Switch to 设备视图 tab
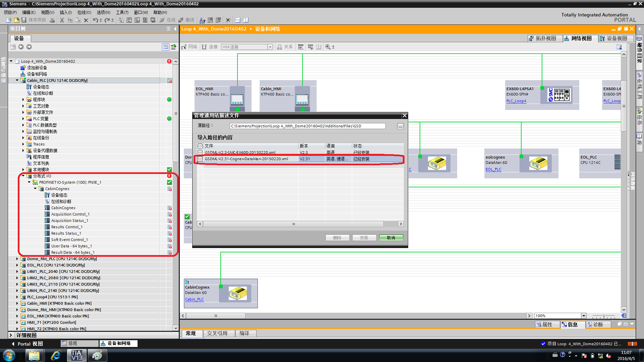The image size is (644, 362). click(x=616, y=39)
